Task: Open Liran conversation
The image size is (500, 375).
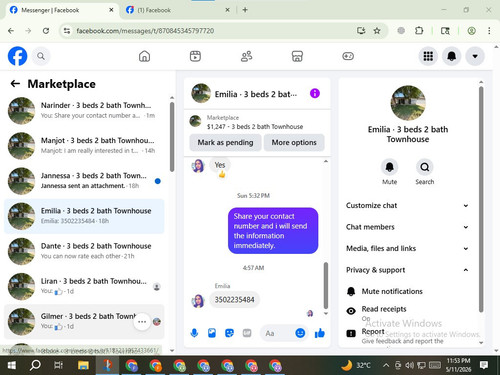Action: pyautogui.click(x=84, y=286)
